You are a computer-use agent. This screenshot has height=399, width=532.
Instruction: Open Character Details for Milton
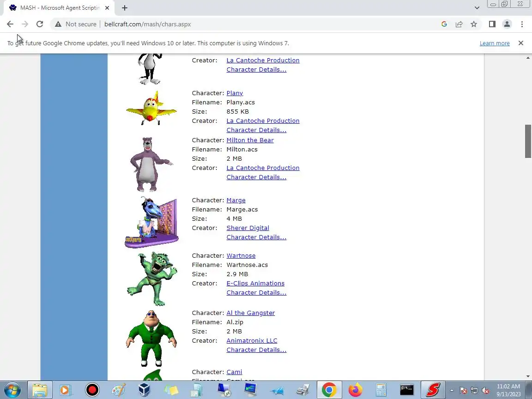coord(256,177)
